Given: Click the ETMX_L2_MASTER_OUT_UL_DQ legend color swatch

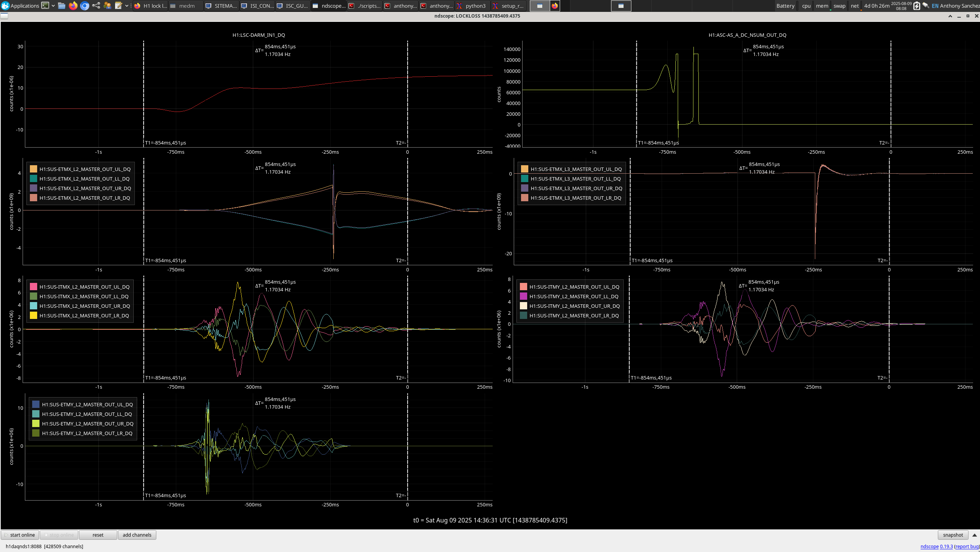Looking at the screenshot, I should [33, 169].
